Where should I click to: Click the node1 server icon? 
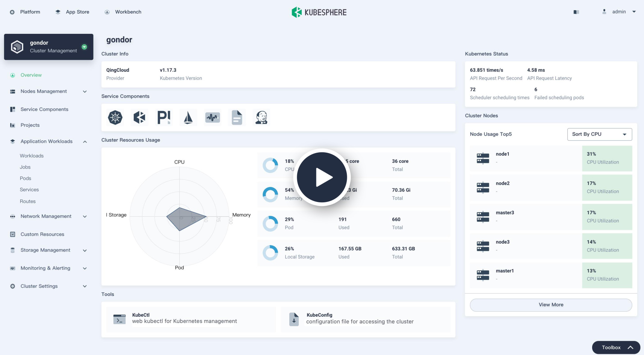483,158
